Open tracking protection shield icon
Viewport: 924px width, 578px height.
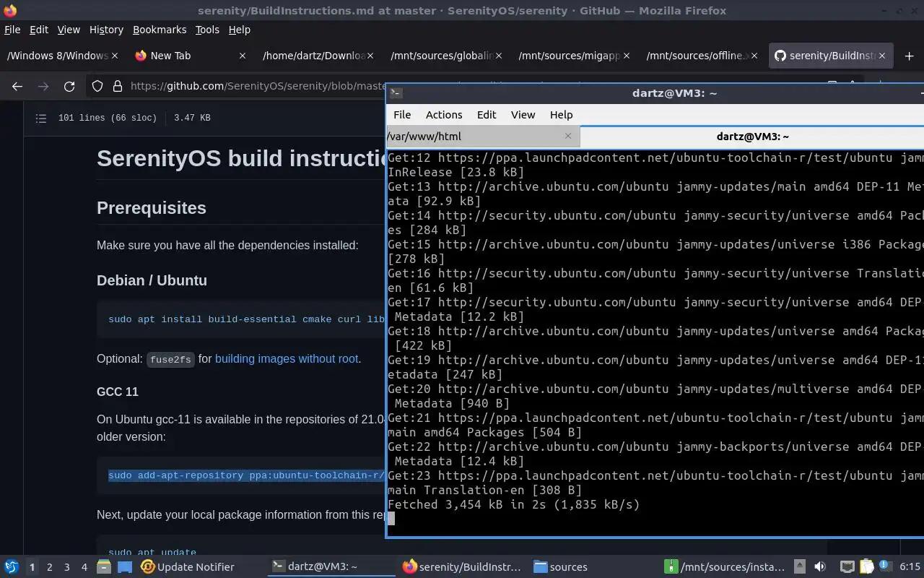click(x=97, y=86)
